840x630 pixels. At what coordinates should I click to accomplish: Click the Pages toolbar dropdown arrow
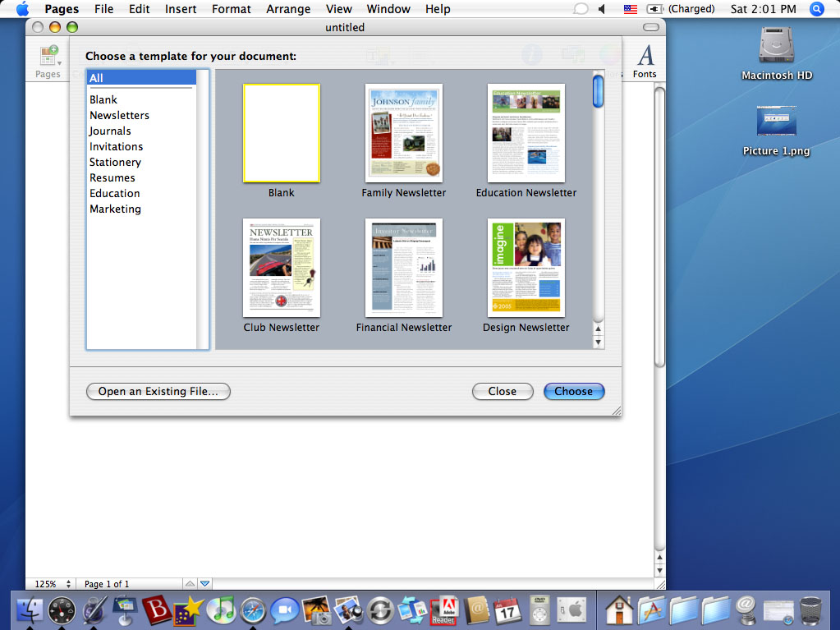tap(59, 63)
